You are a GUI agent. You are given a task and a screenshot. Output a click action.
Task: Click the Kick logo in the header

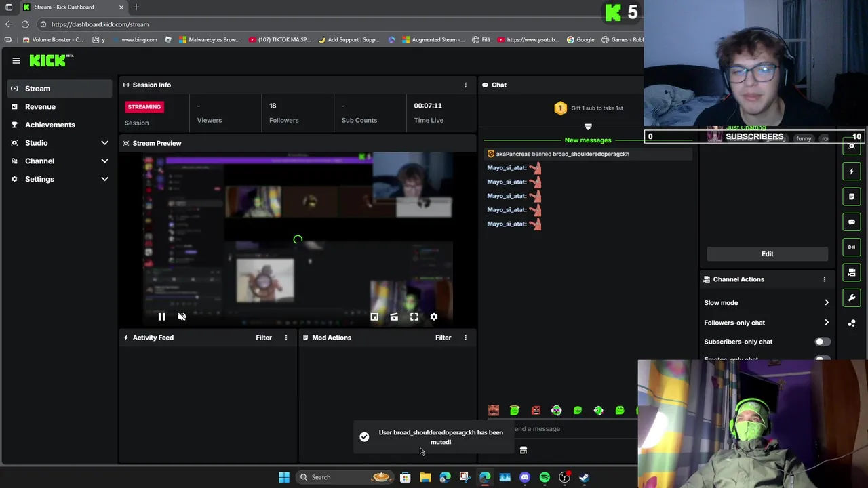pos(50,61)
